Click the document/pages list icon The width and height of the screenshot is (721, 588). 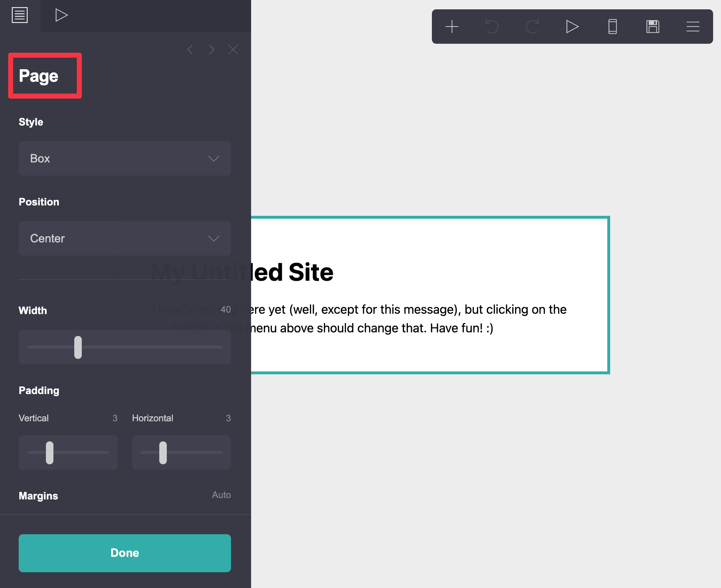pos(20,15)
